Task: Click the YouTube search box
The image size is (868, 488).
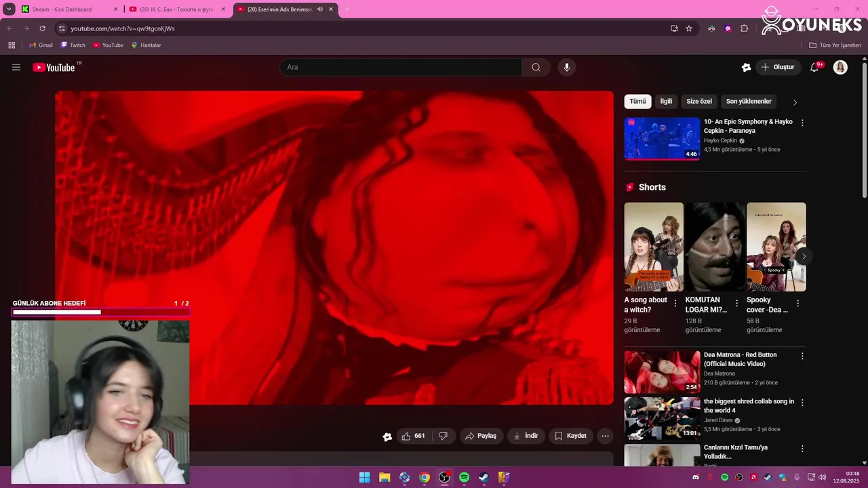Action: click(x=401, y=67)
